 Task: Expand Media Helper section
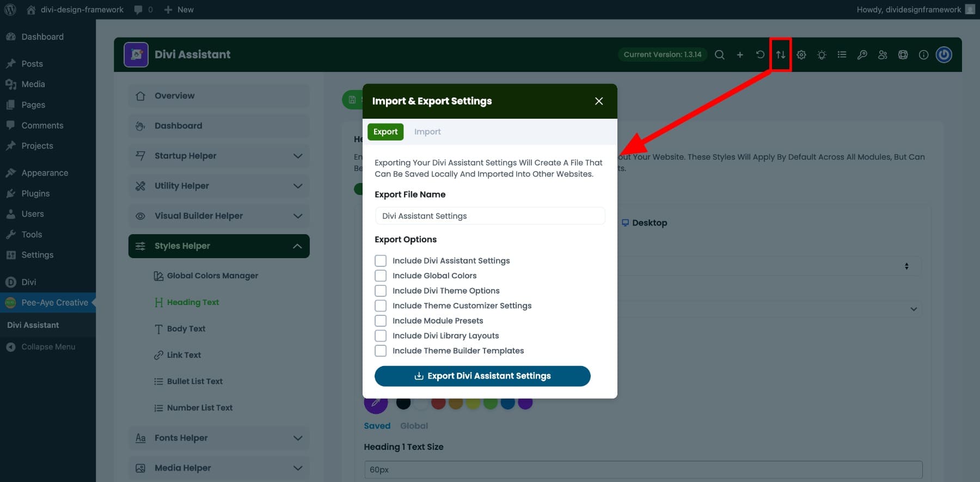tap(219, 468)
